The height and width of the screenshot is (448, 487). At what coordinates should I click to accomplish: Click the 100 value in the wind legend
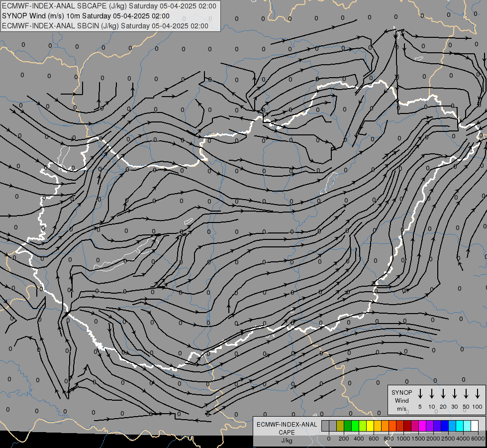(478, 407)
